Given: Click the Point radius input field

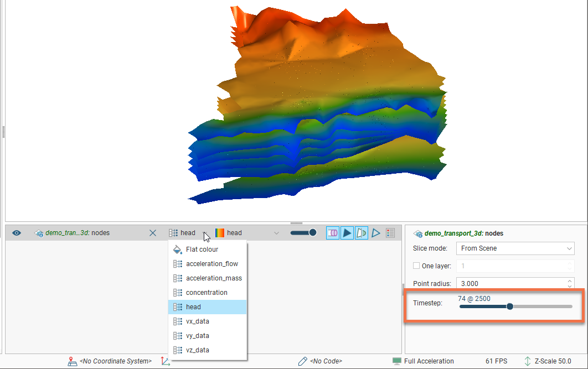Looking at the screenshot, I should click(510, 284).
